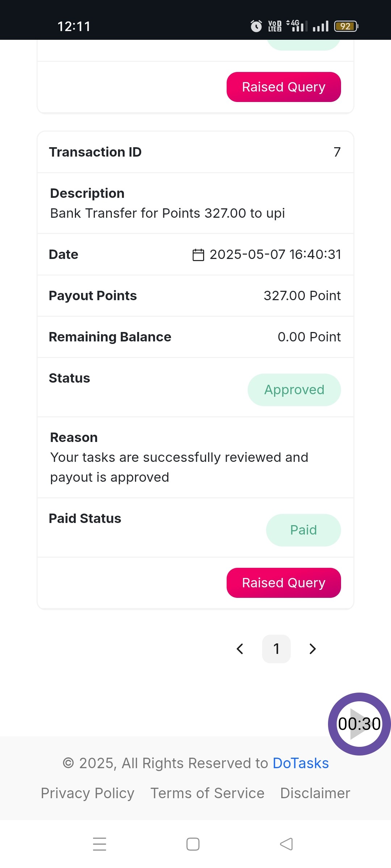Open the floating 00:30 timer play button

pos(359,724)
